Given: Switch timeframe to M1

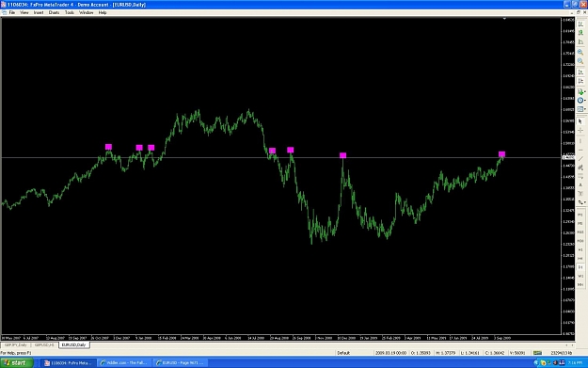Looking at the screenshot, I should click(580, 215).
